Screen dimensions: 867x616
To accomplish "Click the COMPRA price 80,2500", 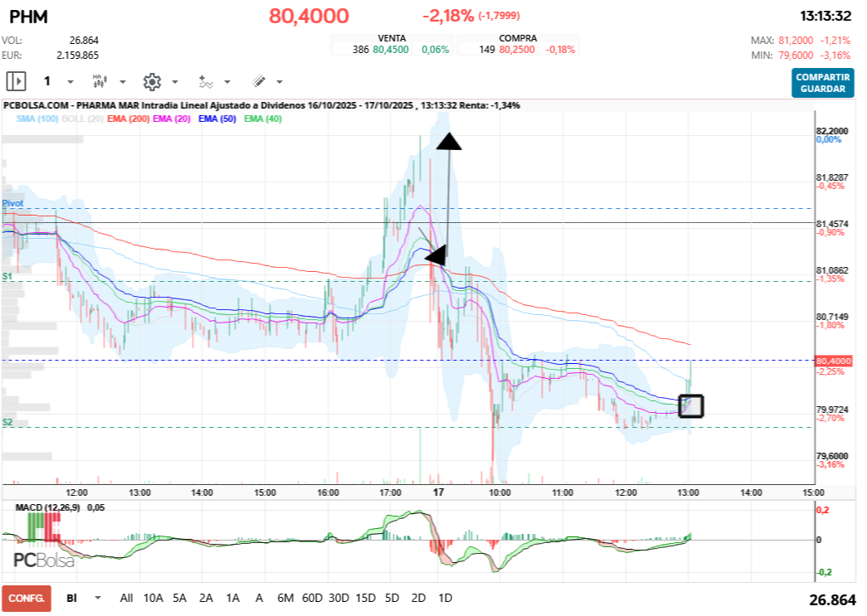I will [517, 50].
